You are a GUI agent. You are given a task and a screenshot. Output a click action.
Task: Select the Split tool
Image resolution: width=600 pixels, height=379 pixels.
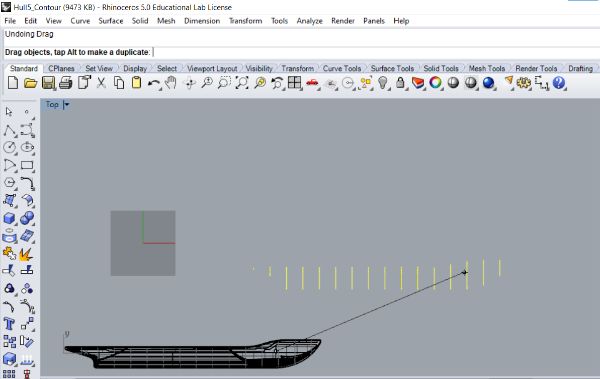tap(27, 271)
